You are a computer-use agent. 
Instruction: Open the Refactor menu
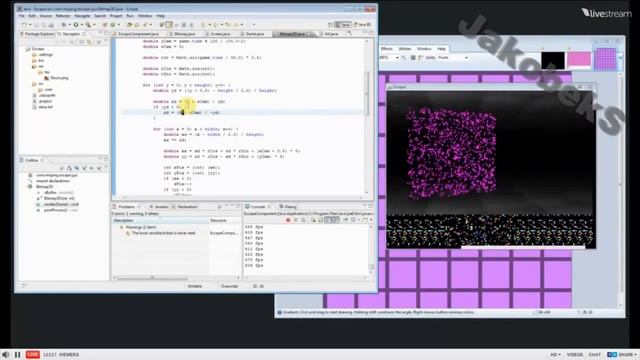click(x=63, y=16)
